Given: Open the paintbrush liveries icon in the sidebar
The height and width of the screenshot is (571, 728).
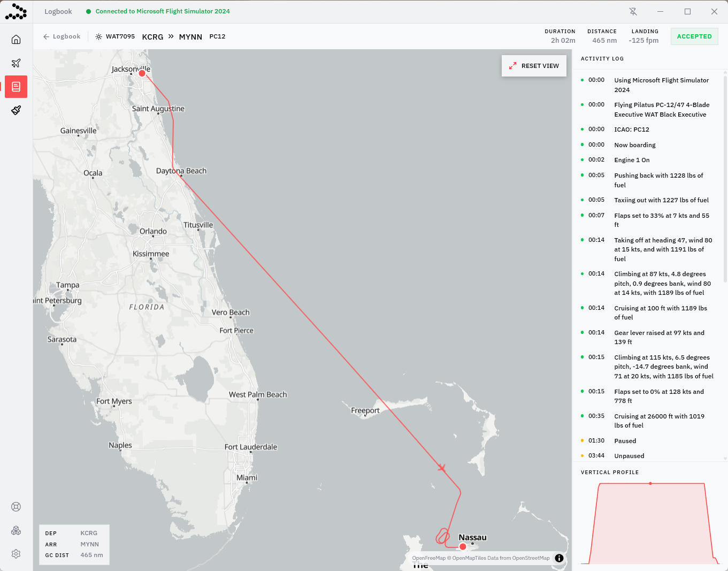Looking at the screenshot, I should [x=16, y=110].
